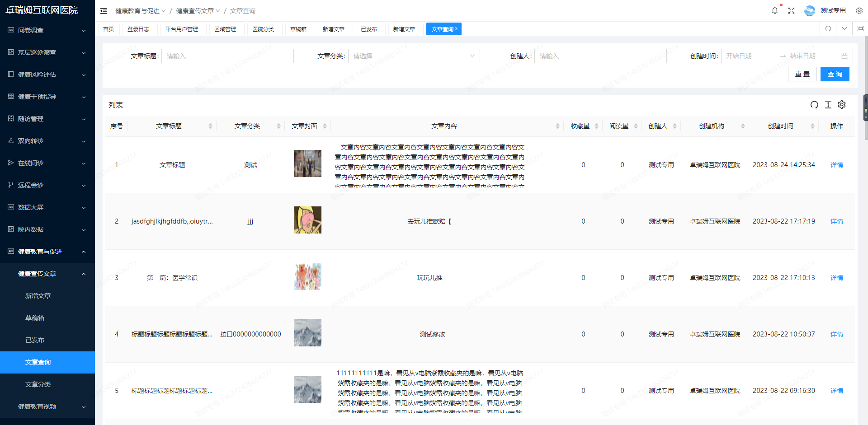Open tab options dropdown chevron

(x=844, y=29)
